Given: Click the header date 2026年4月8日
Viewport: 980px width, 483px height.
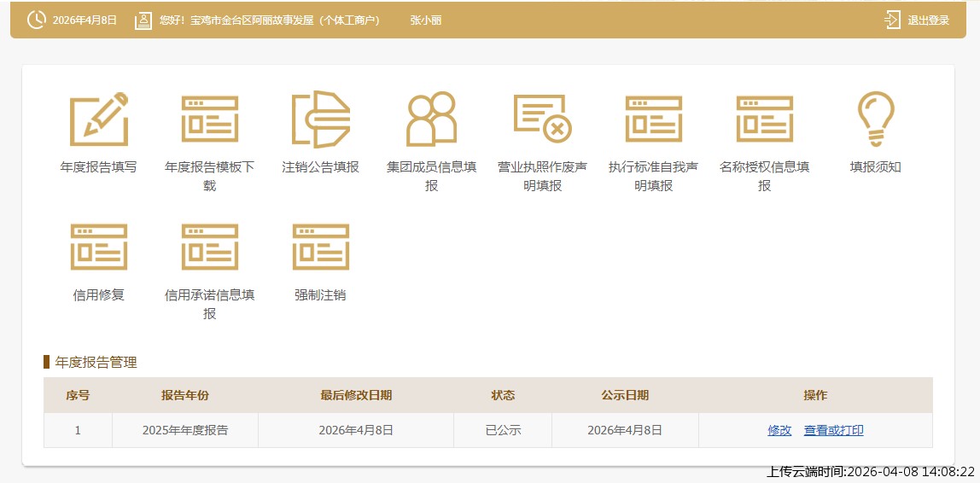Looking at the screenshot, I should pos(85,20).
